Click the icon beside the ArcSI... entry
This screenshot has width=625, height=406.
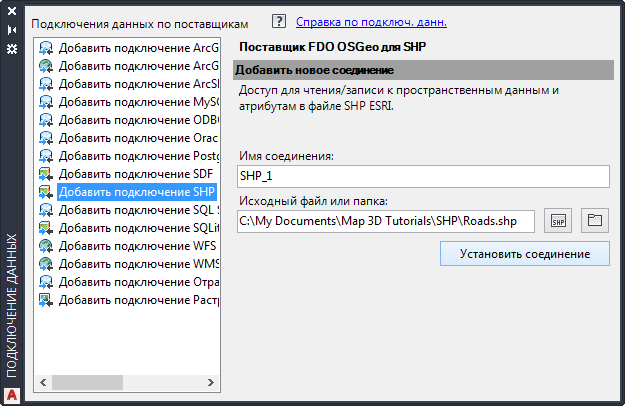[x=46, y=84]
